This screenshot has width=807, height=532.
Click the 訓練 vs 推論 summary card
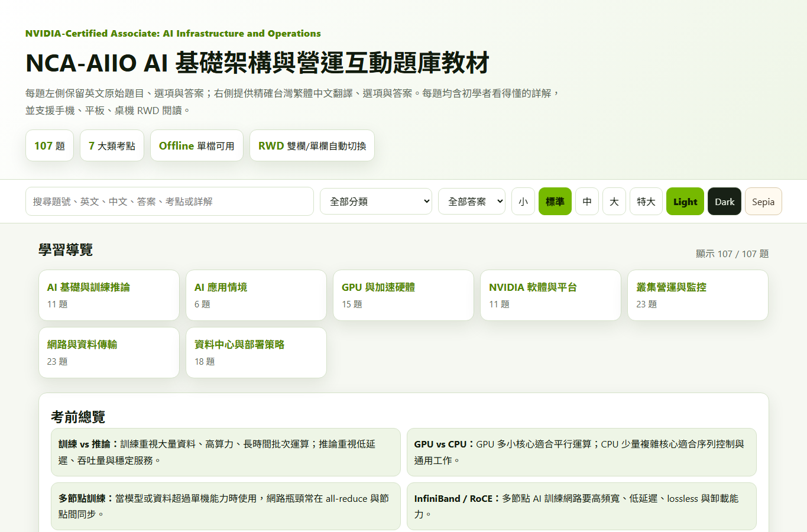(x=226, y=452)
